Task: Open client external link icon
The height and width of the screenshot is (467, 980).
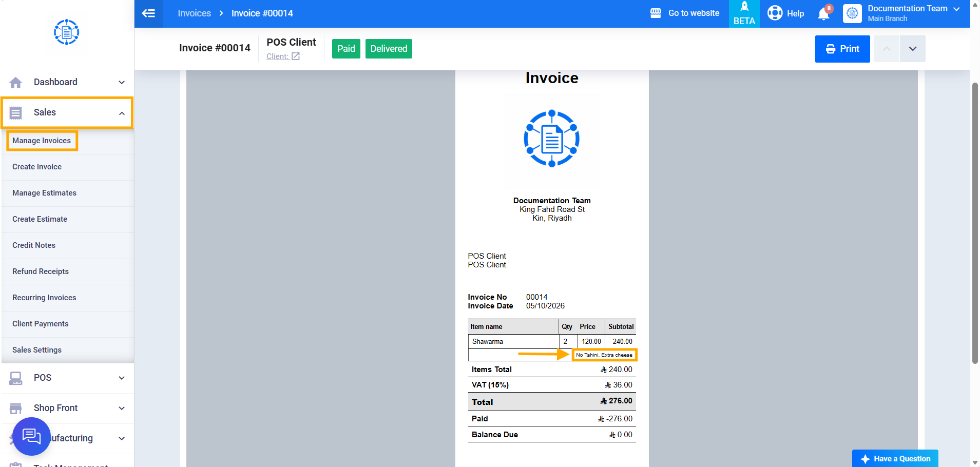Action: [296, 56]
